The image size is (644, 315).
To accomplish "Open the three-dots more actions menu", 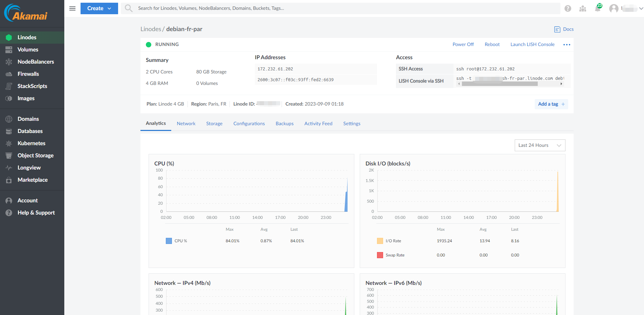I will [x=567, y=45].
